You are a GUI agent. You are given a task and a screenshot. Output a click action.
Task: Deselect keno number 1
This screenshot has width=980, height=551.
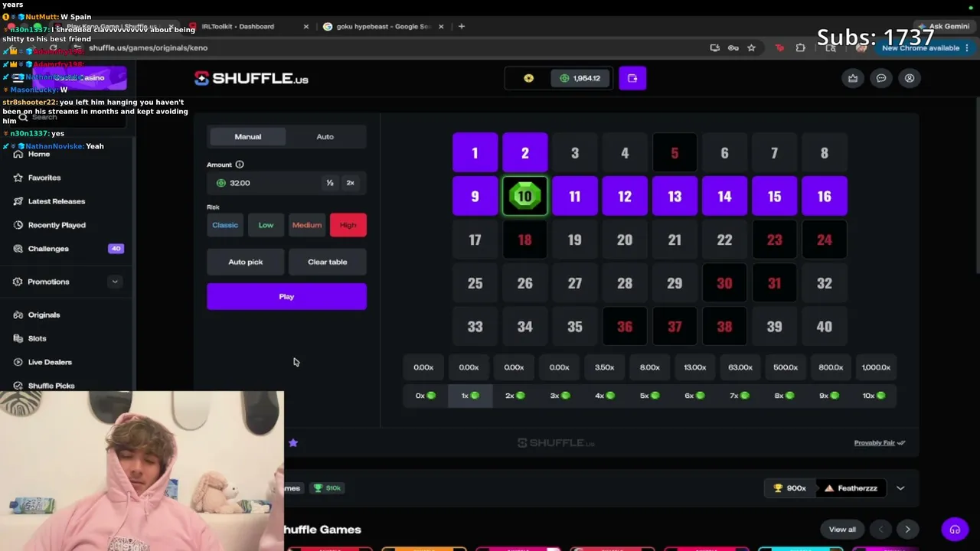(x=475, y=153)
